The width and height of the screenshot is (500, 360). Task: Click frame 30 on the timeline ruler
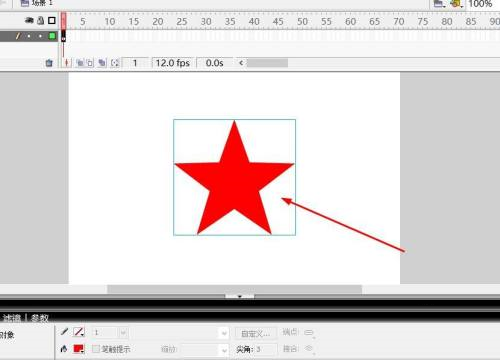206,22
